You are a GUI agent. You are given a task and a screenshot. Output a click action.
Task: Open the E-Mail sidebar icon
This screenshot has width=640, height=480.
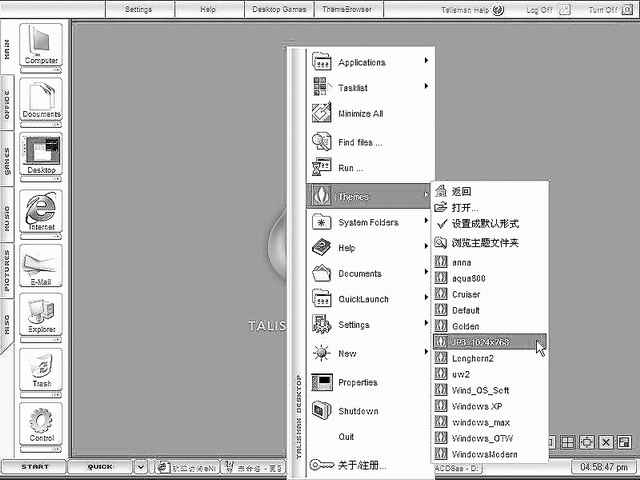tap(41, 266)
